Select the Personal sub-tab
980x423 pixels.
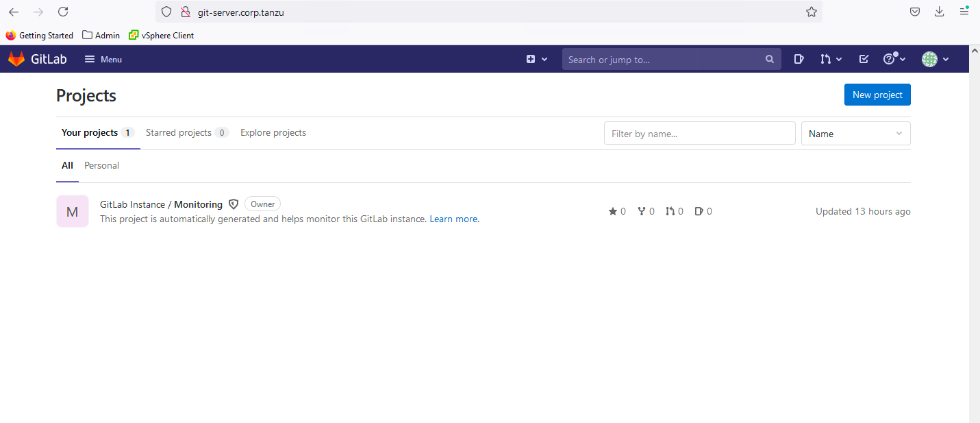coord(101,166)
